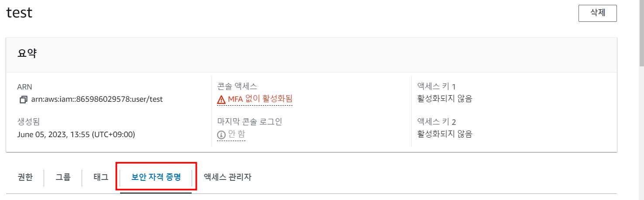Image resolution: width=644 pixels, height=200 pixels.
Task: Click the red MFA warning triangle icon
Action: coord(221,100)
